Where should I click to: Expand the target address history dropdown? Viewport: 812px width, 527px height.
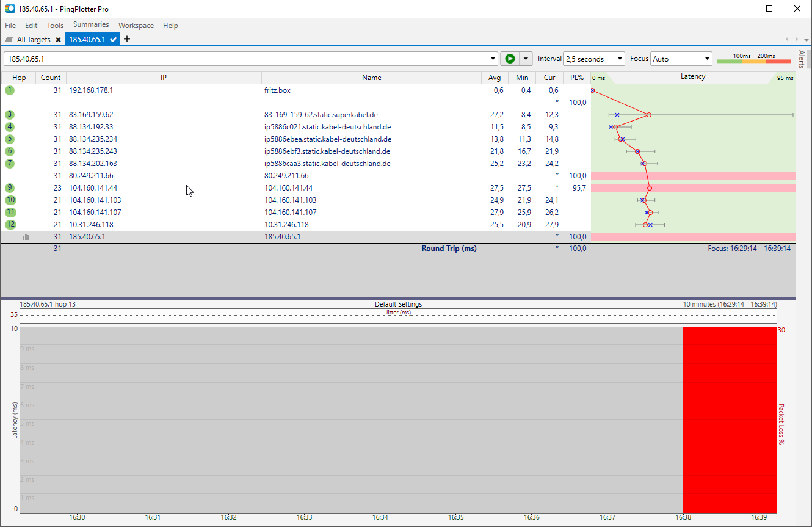493,59
